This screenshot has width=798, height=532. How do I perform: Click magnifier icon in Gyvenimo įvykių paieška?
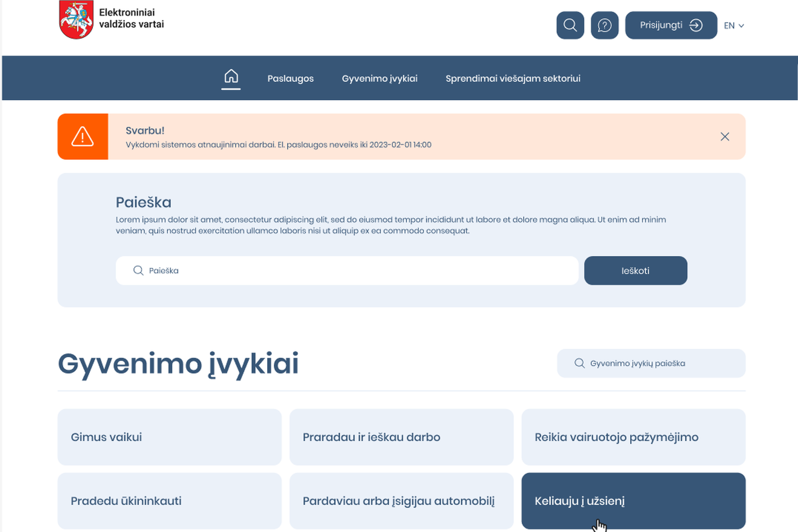580,363
